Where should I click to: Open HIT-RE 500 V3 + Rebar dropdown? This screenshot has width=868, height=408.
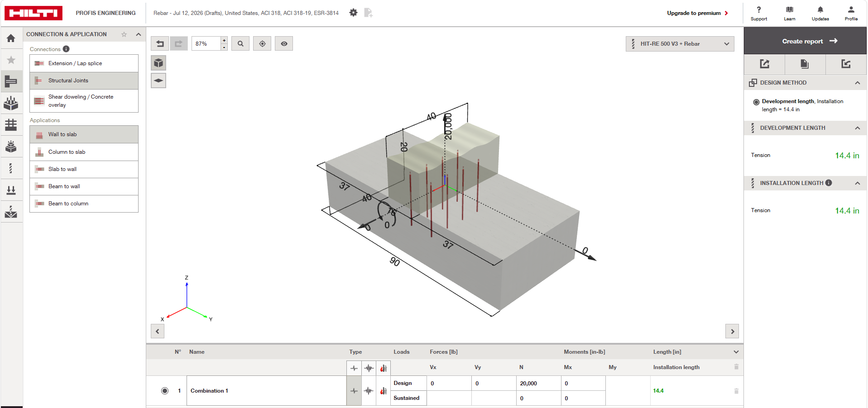(680, 44)
